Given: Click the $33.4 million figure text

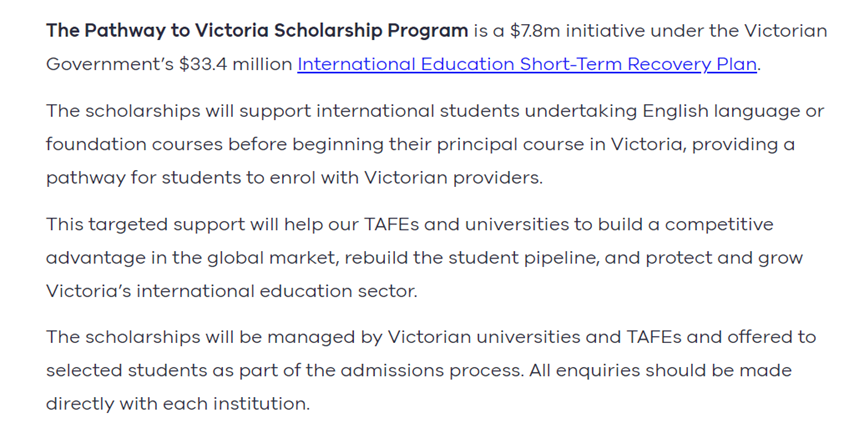Looking at the screenshot, I should tap(235, 64).
